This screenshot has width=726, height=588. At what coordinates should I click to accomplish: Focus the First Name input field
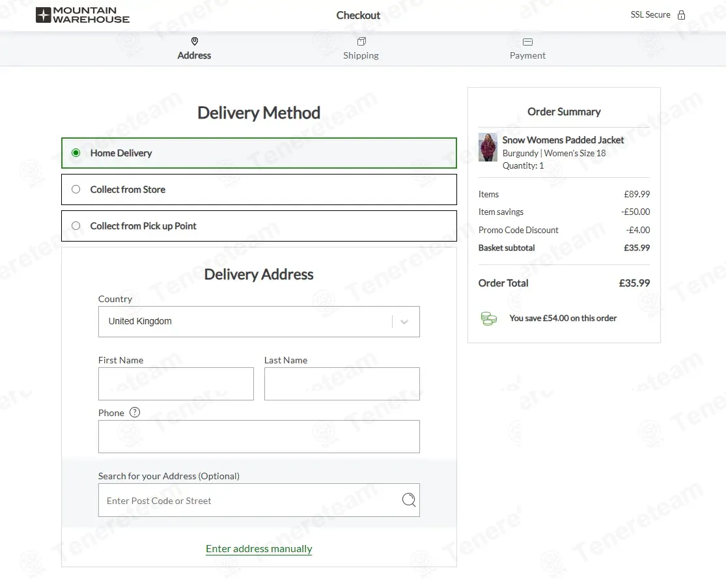coord(176,384)
